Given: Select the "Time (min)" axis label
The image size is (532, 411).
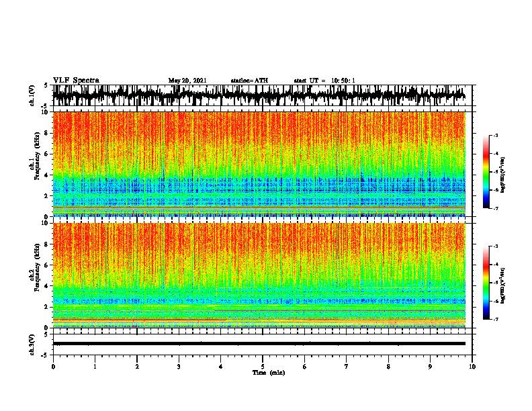Looking at the screenshot, I should 269,373.
